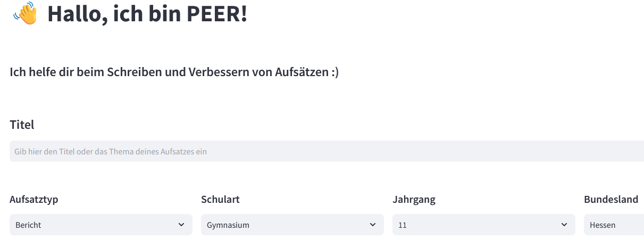The width and height of the screenshot is (644, 239).
Task: Click the chevron arrow in Jahrgang dropdown
Action: [x=564, y=225]
